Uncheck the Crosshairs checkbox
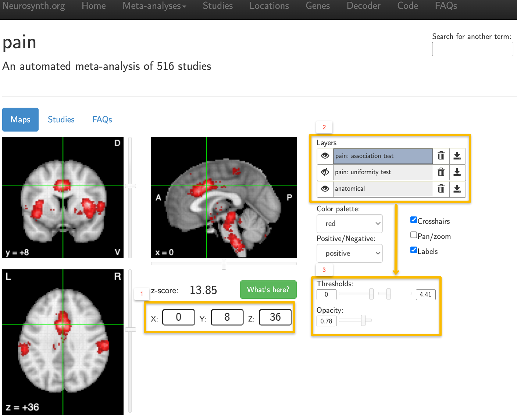Image resolution: width=517 pixels, height=420 pixels. point(414,220)
